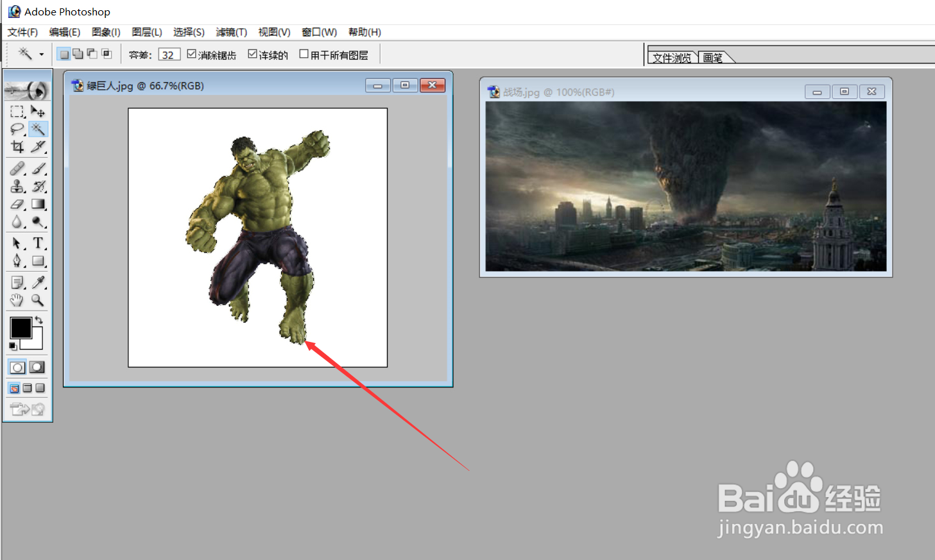The image size is (935, 560).
Task: Activate the 战场.jpg image window canvas
Action: [686, 186]
